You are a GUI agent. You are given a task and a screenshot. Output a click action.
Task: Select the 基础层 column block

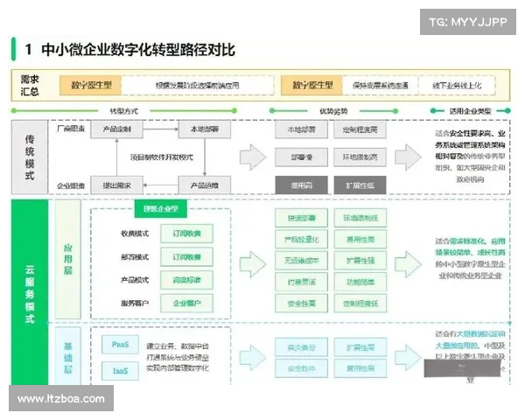[x=68, y=357]
